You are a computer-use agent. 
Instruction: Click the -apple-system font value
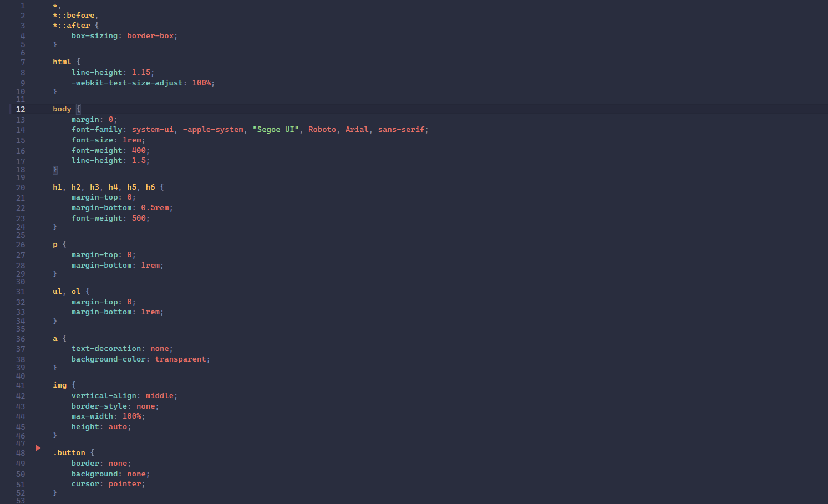tap(213, 130)
